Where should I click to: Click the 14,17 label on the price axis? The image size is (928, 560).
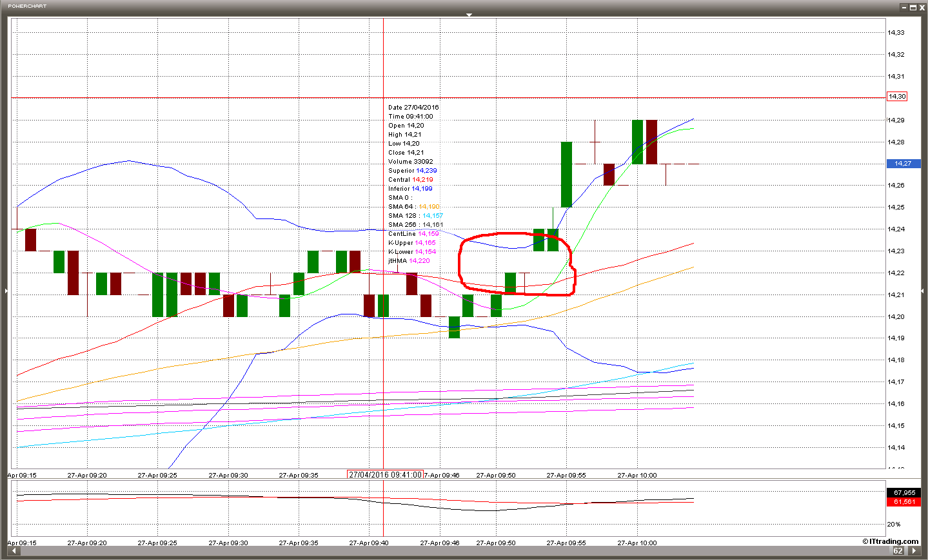coord(896,381)
